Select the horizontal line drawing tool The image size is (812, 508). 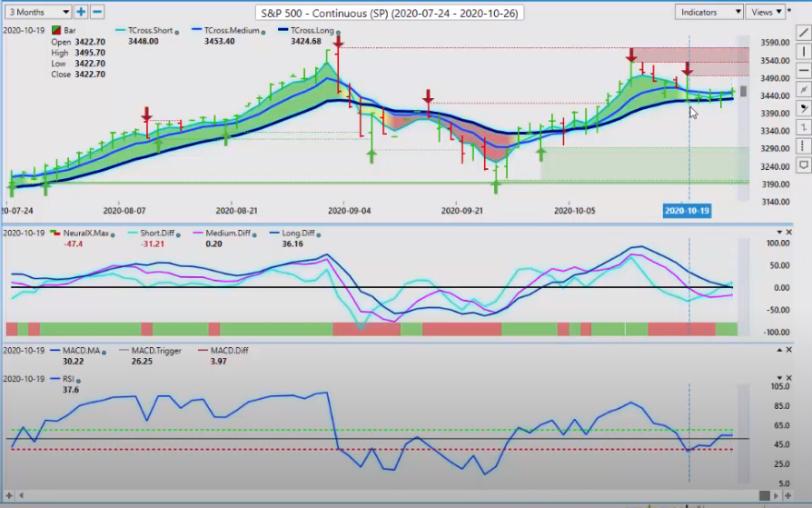click(x=804, y=70)
